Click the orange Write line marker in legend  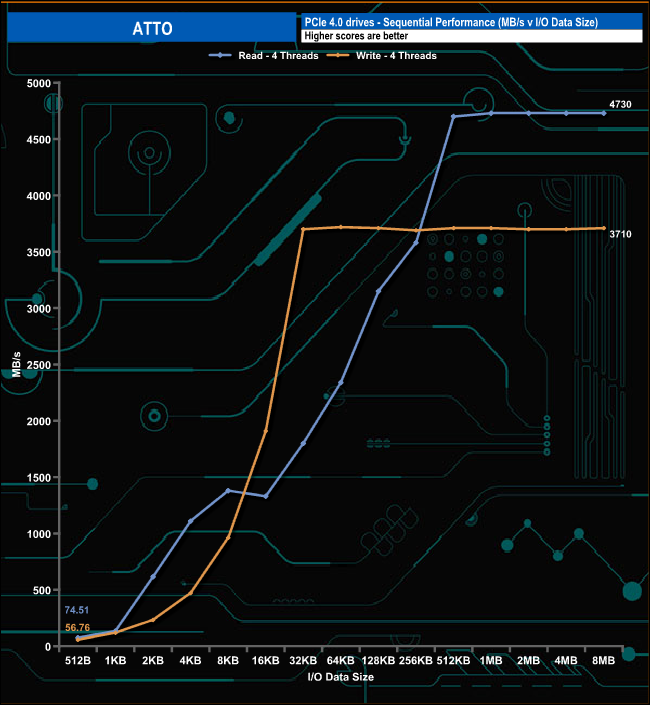point(340,56)
